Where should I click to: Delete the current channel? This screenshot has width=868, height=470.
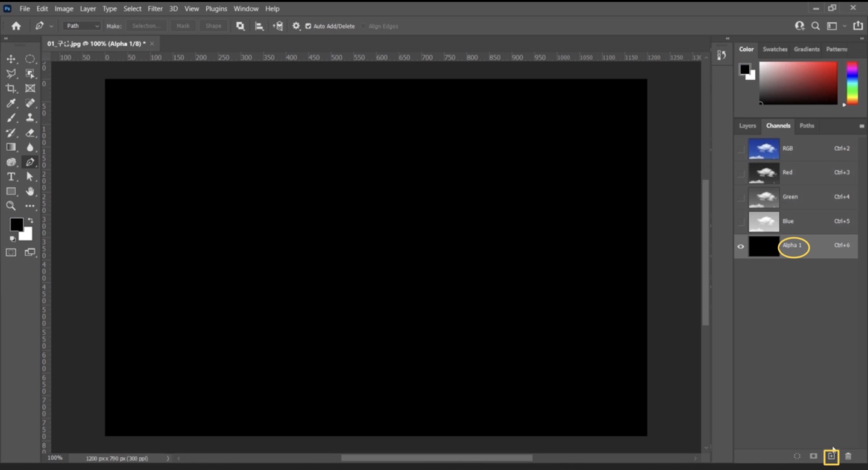[x=848, y=457]
